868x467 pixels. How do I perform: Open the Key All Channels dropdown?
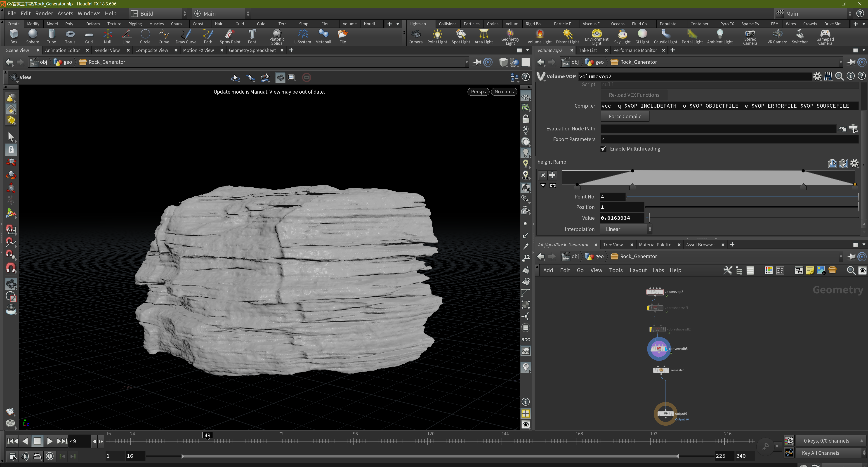coord(831,453)
